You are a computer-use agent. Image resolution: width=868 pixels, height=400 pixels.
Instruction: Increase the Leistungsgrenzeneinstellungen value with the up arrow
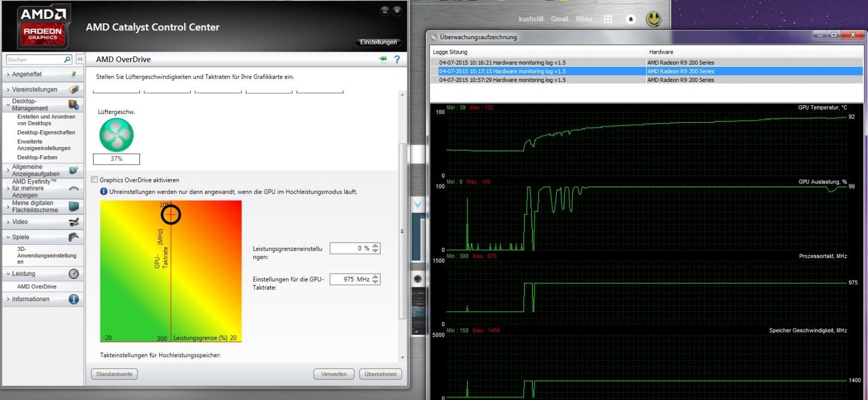(x=376, y=245)
